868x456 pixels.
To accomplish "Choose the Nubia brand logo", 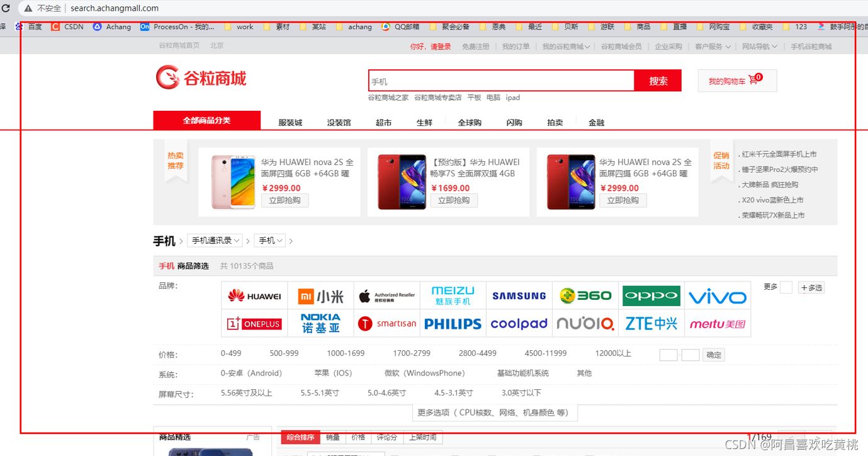I will tap(585, 324).
